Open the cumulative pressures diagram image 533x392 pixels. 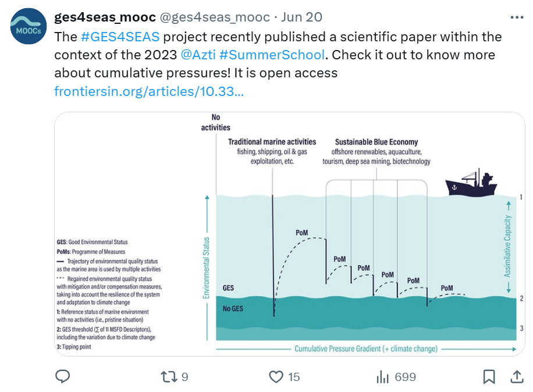pyautogui.click(x=290, y=233)
